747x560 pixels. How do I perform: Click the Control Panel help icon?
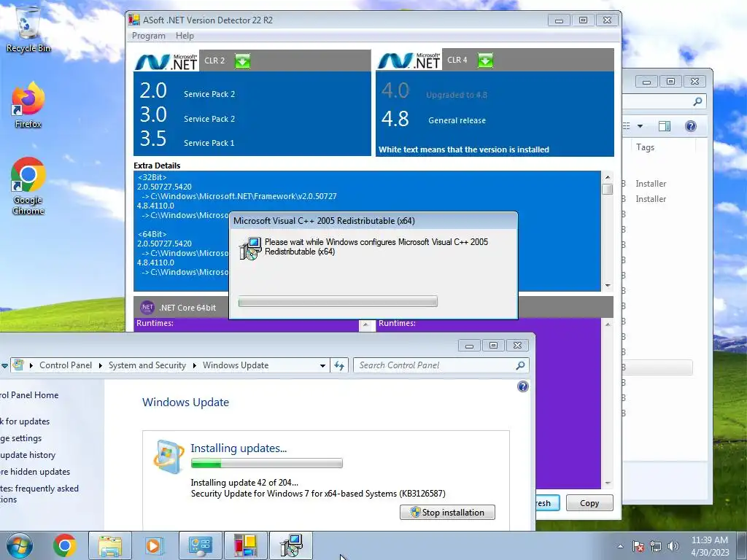(x=522, y=386)
